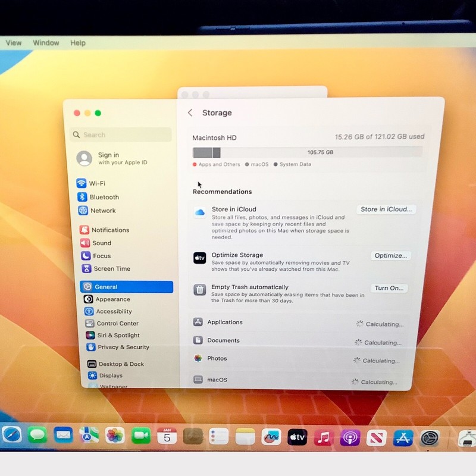Viewport: 476px width, 476px height.
Task: Open the Applications storage row
Action: point(299,322)
